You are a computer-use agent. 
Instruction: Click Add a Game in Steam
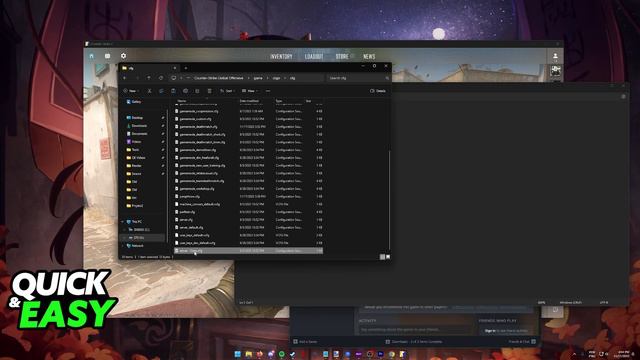click(305, 342)
